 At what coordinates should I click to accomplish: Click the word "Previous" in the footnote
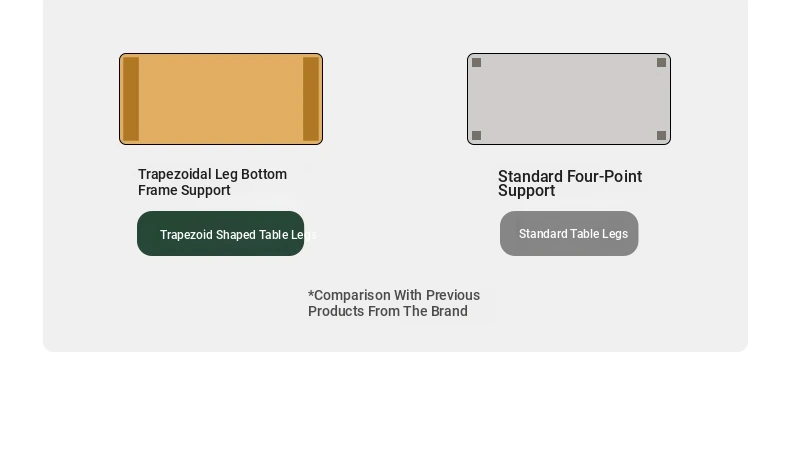(453, 295)
